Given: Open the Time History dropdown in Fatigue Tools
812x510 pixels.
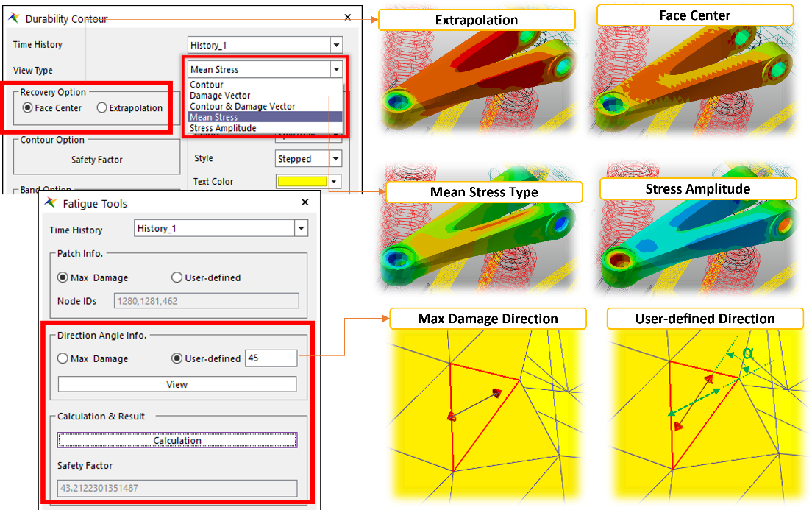Looking at the screenshot, I should click(300, 229).
